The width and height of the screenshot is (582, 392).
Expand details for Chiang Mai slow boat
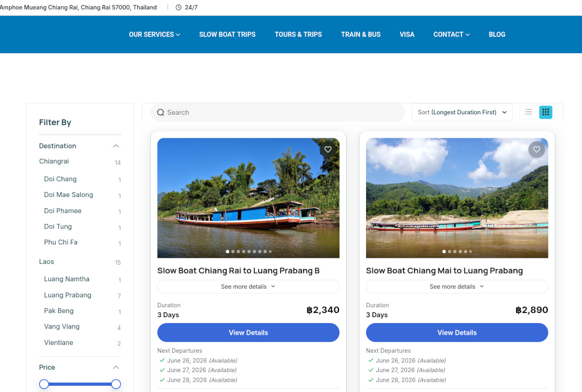tap(457, 286)
